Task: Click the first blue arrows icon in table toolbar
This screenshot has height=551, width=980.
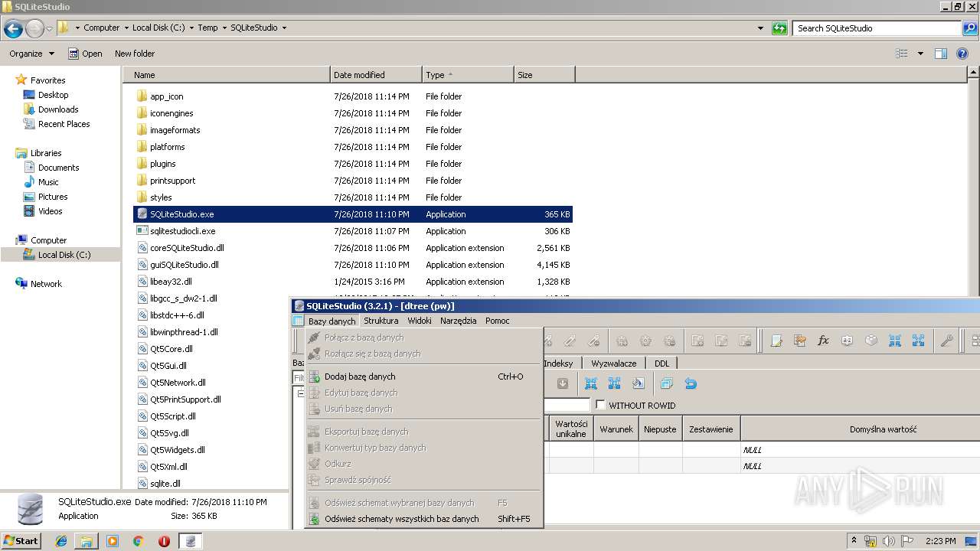Action: (x=591, y=383)
